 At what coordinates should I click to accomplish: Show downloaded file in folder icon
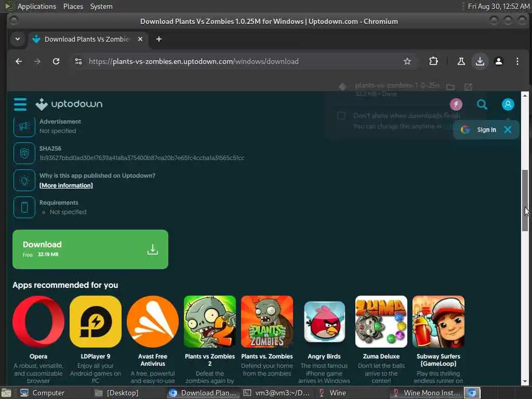point(450,87)
